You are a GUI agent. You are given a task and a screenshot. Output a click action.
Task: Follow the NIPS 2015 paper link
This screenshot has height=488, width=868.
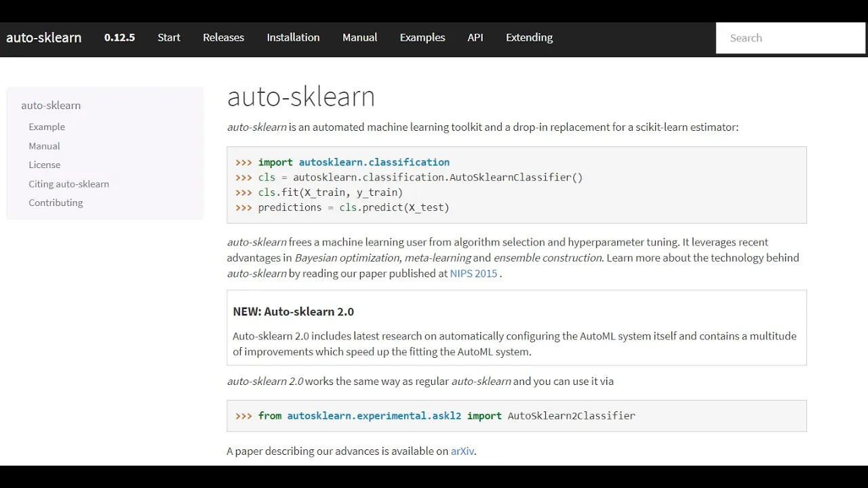tap(473, 274)
